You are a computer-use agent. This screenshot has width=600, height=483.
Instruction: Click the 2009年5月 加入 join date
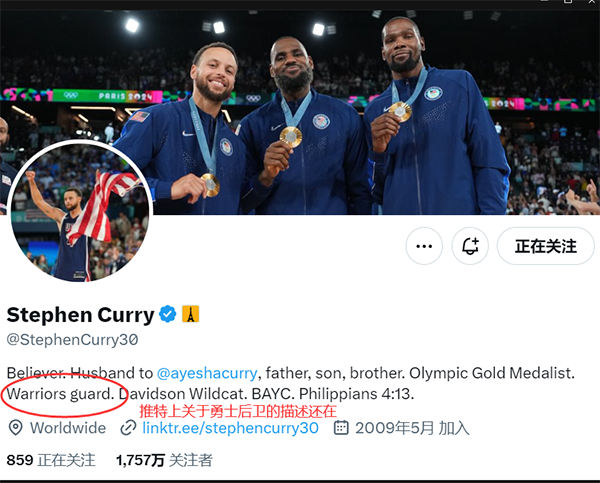click(412, 428)
